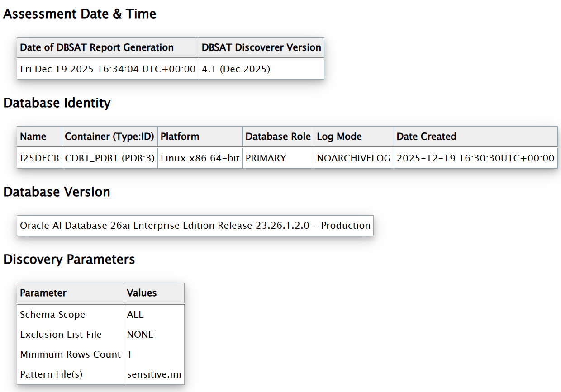
Task: Click the 'I25DECB' database name cell
Action: [x=39, y=158]
